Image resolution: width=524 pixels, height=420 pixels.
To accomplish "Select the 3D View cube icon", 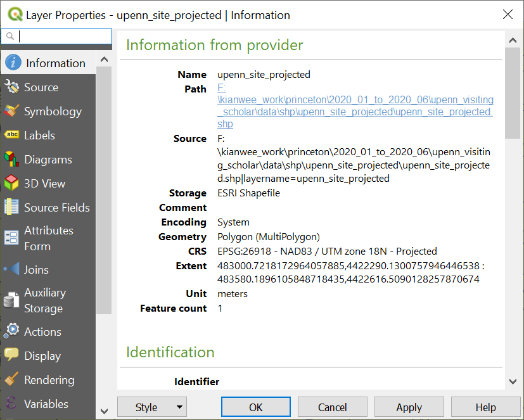I will click(x=11, y=184).
